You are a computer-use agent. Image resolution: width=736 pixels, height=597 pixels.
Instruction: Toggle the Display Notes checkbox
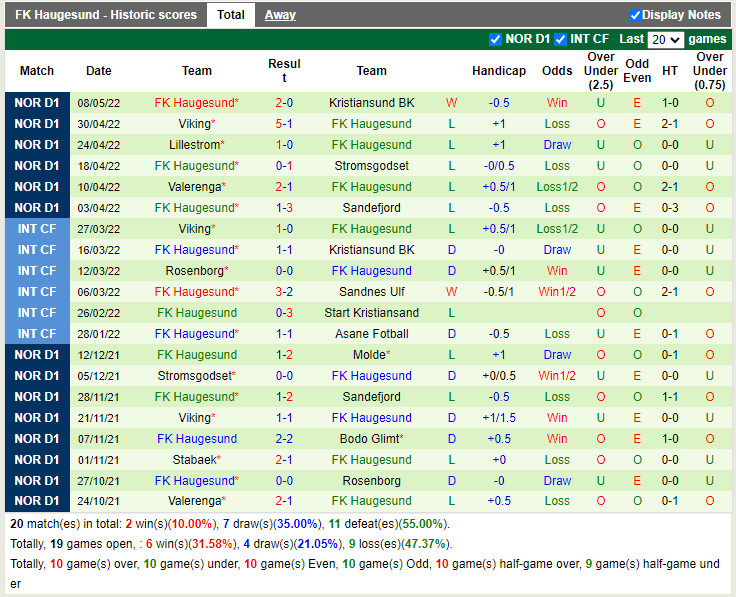click(x=635, y=15)
